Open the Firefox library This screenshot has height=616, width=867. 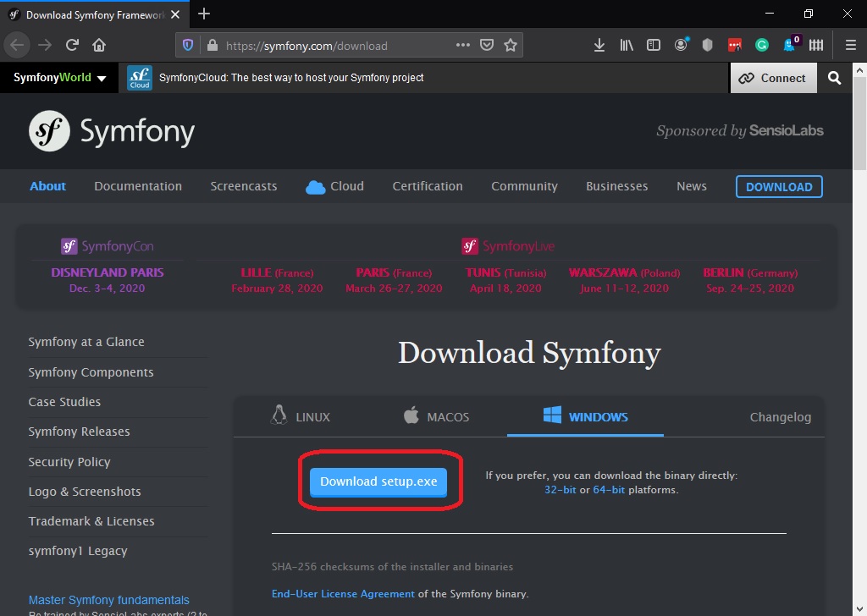627,46
